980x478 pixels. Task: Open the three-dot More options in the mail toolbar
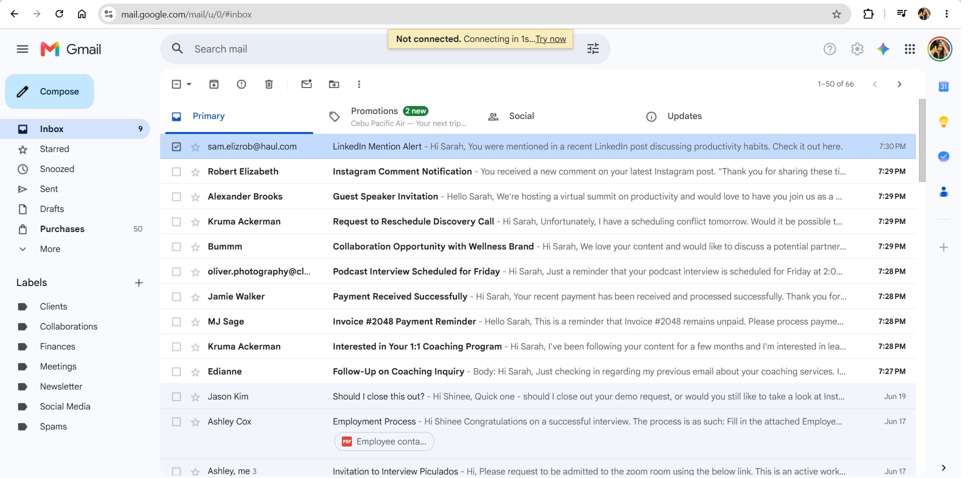tap(359, 84)
